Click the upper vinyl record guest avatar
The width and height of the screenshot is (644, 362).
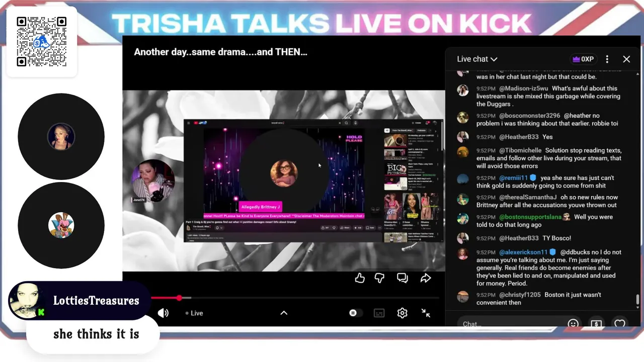[61, 136]
